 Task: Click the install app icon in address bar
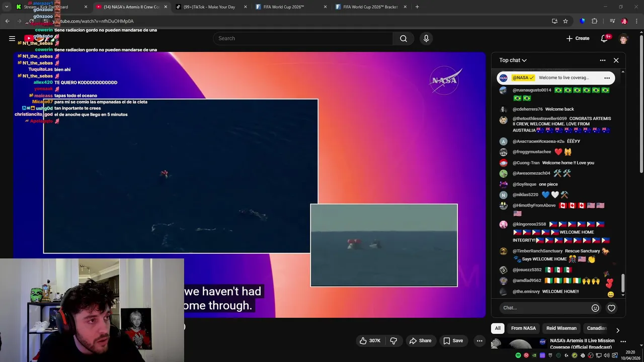tap(554, 21)
